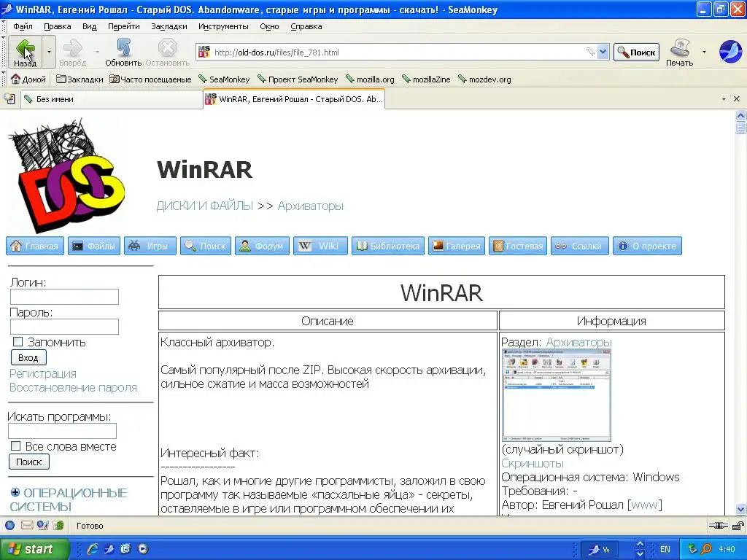Viewport: 747px width, 560px height.
Task: Tick the Все слова вместе checkbox
Action: [x=16, y=446]
